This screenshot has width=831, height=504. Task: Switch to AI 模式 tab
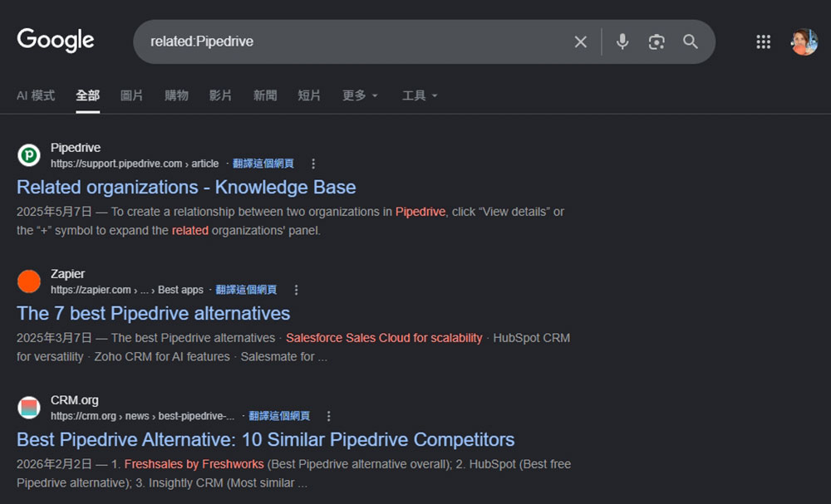tap(36, 95)
